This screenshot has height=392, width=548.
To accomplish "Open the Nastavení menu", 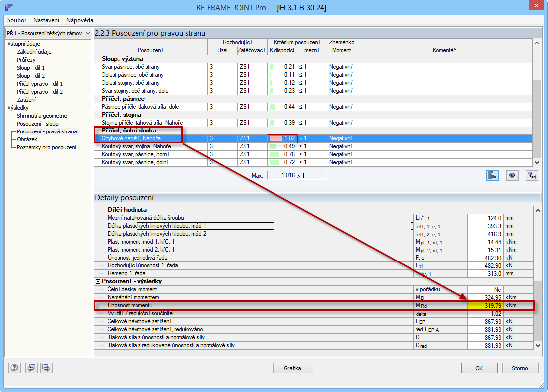I will click(x=46, y=20).
